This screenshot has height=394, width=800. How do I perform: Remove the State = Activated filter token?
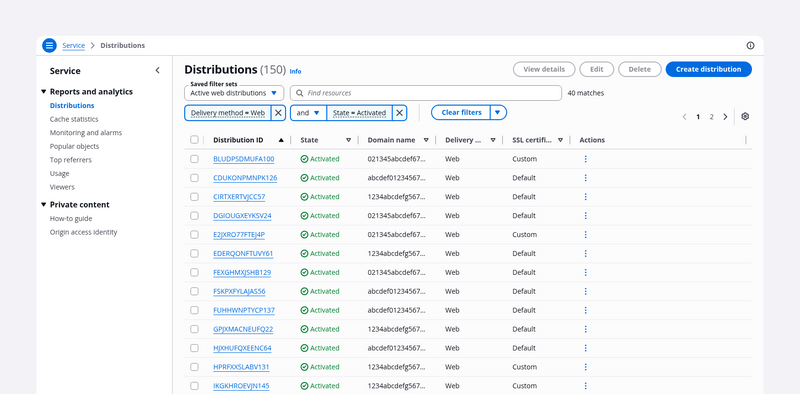[399, 113]
